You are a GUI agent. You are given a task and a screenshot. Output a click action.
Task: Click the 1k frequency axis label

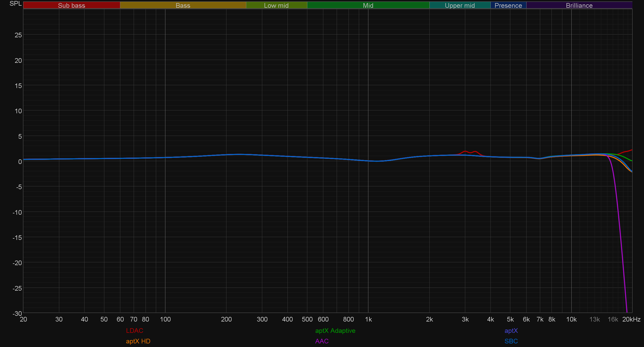(x=368, y=319)
